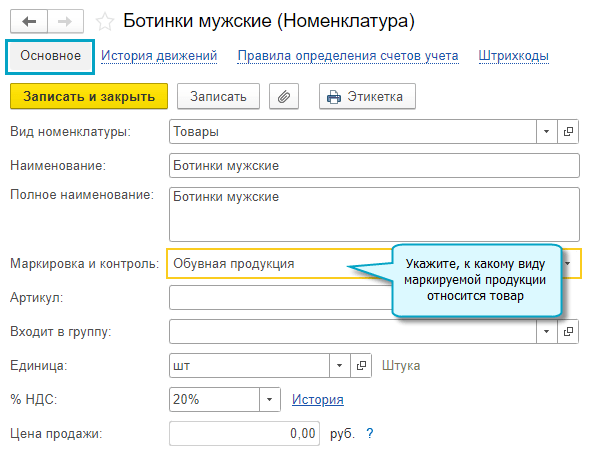This screenshot has width=608, height=451.
Task: Click into the Артикул input field
Action: 280,298
